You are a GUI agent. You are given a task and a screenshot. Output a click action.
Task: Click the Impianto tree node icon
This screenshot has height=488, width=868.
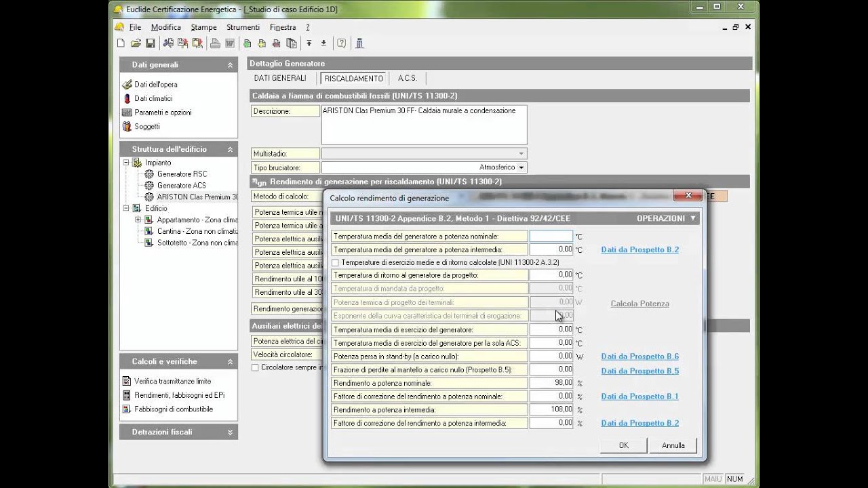click(137, 163)
